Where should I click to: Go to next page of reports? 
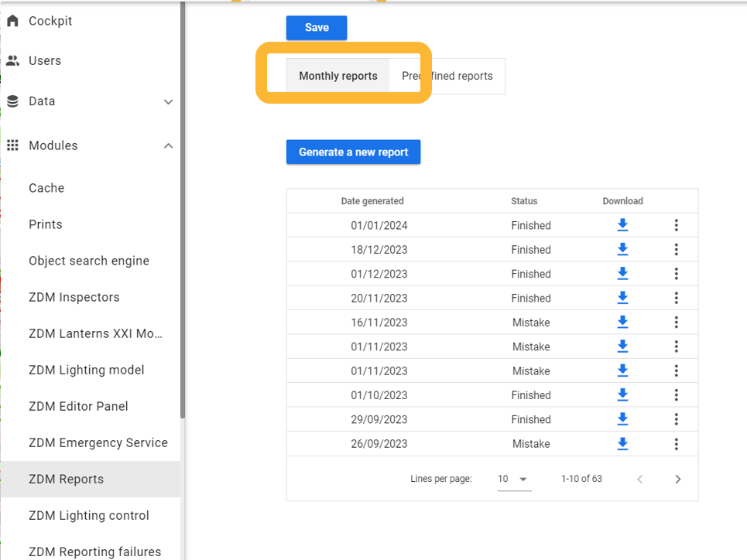677,480
